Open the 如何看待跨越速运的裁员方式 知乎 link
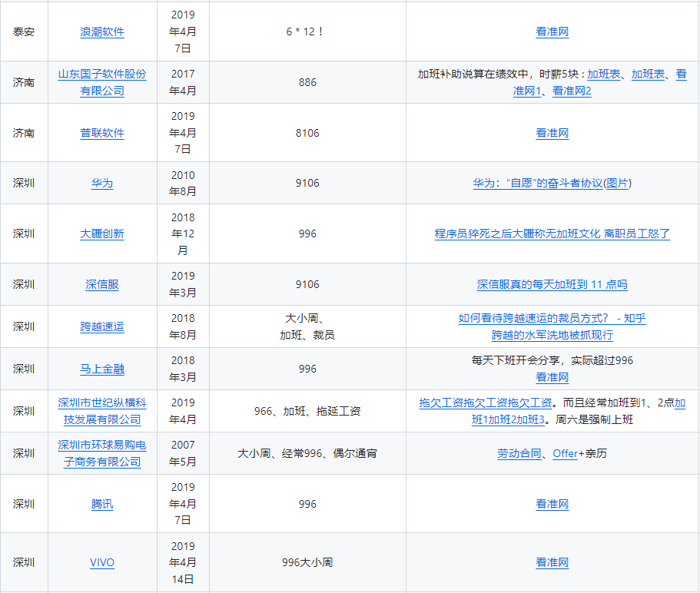 [x=552, y=318]
